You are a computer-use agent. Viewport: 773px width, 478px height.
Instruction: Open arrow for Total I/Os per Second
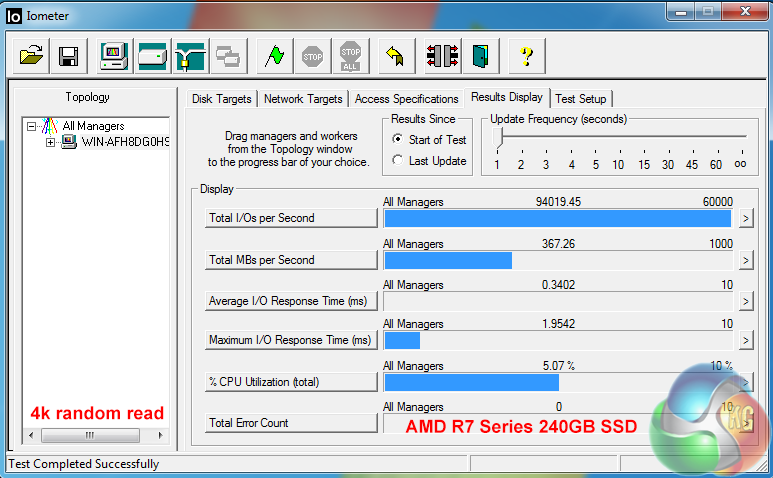click(746, 218)
